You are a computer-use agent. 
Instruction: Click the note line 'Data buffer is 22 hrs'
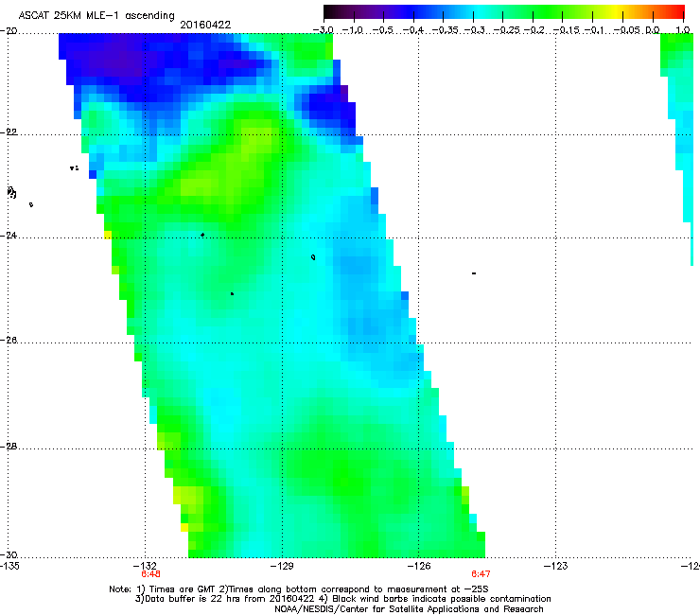(x=342, y=599)
